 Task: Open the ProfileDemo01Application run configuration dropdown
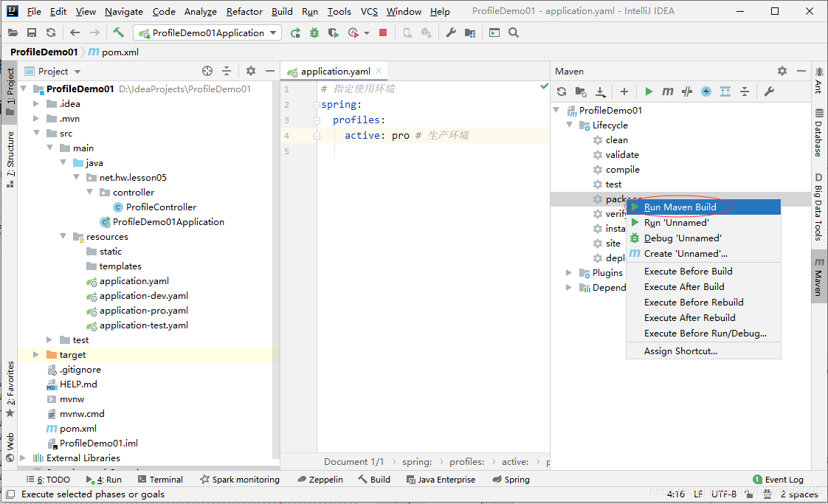[x=207, y=32]
